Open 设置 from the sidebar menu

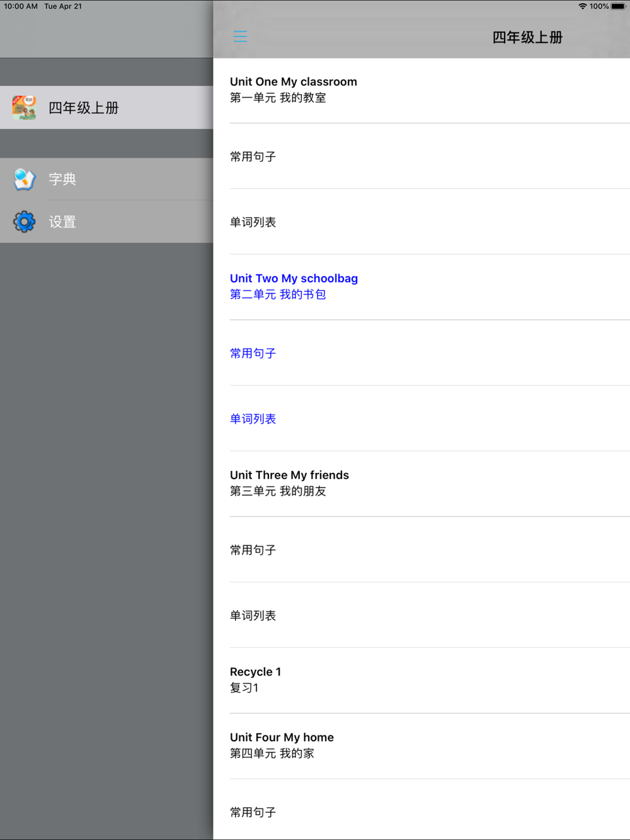106,222
